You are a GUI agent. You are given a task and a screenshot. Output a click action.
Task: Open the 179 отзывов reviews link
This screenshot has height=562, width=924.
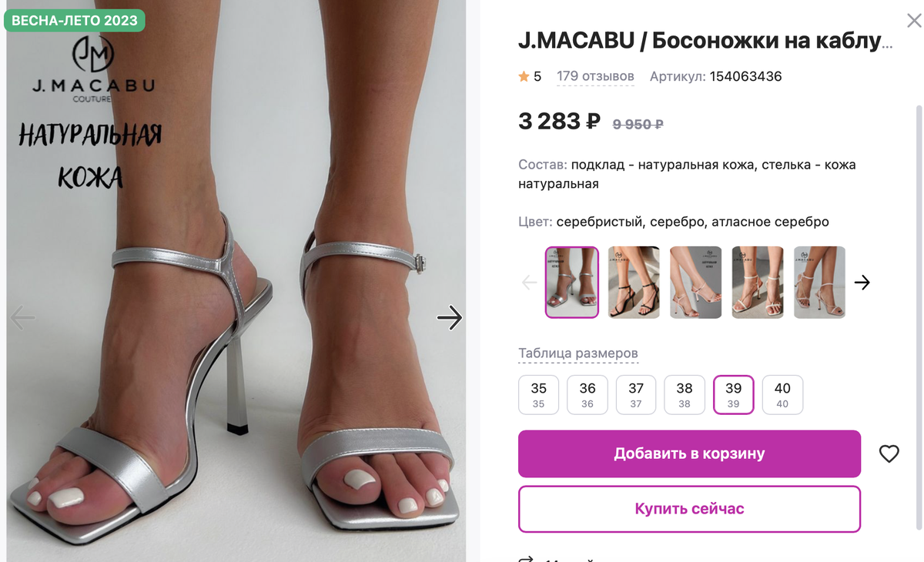pos(595,76)
